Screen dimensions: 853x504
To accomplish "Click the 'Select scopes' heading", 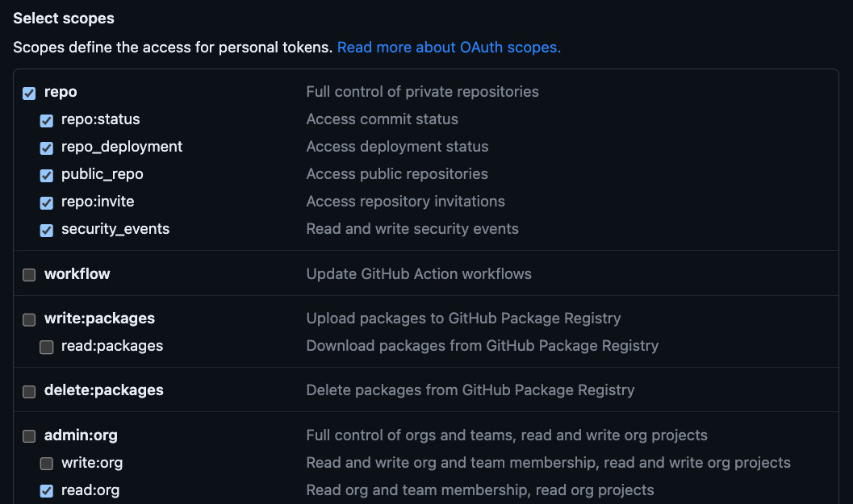I will pos(64,18).
